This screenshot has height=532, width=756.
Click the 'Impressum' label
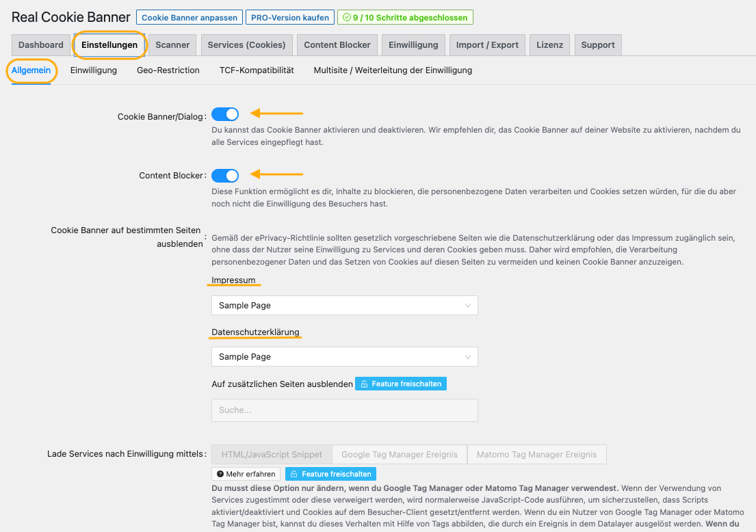click(233, 280)
